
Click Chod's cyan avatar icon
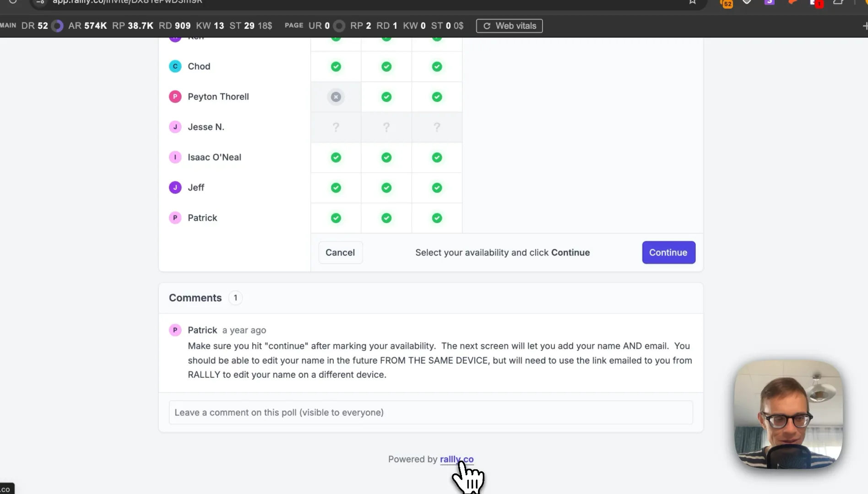[x=175, y=66]
